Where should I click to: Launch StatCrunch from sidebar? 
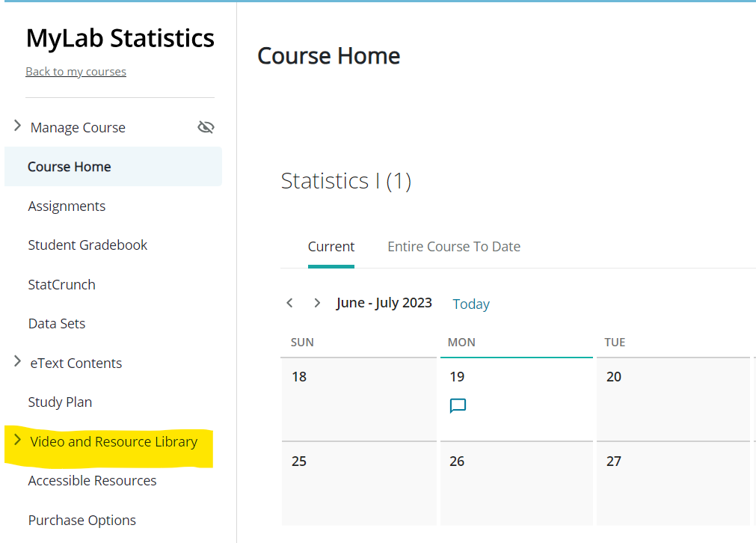(x=62, y=284)
